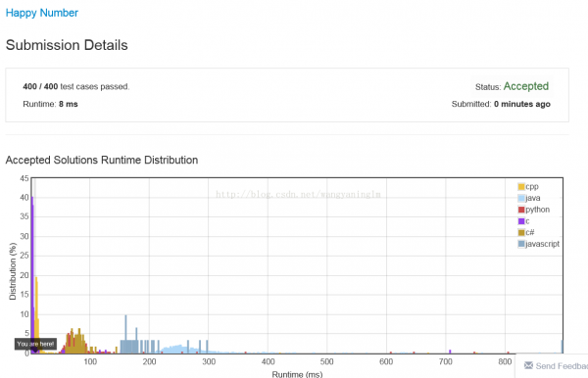Click the tallest javascript bar near 160 ms
Viewport: 588px width, 378px height.
125,334
